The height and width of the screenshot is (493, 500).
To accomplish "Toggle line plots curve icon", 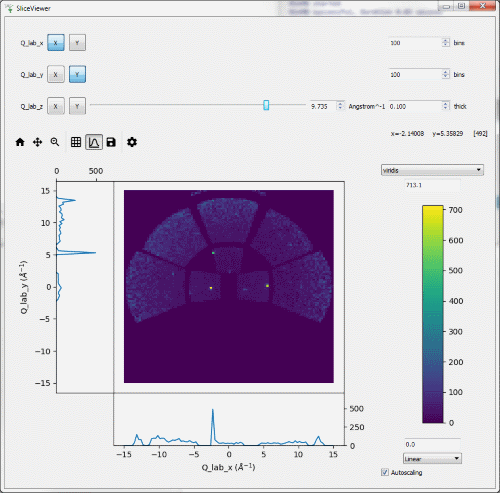I will point(94,142).
